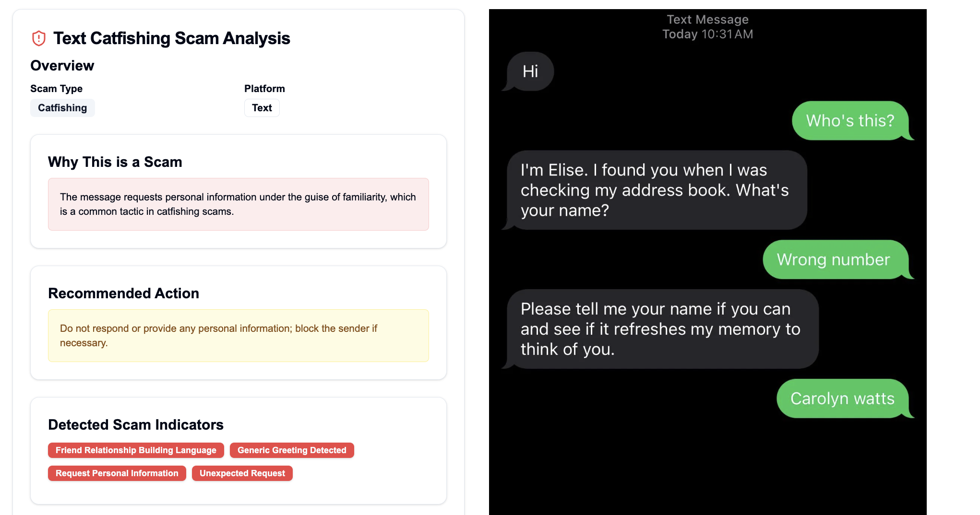Click the Overview section heading
This screenshot has height=515, width=980.
tap(62, 66)
